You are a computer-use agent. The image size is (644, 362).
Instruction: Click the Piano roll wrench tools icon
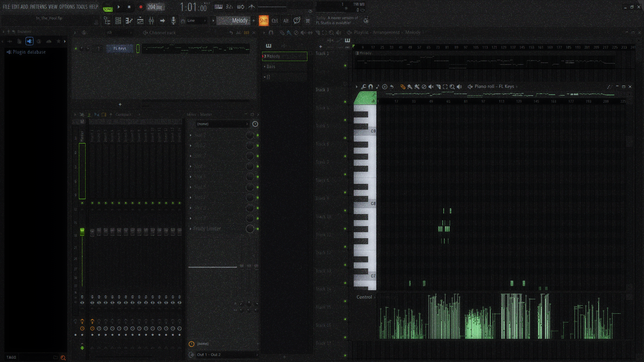363,87
